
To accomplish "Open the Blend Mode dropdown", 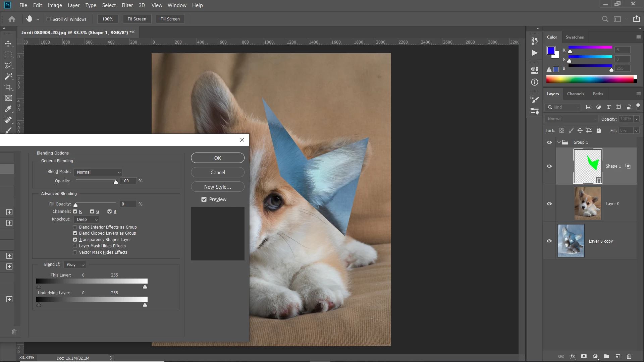I will pos(98,172).
